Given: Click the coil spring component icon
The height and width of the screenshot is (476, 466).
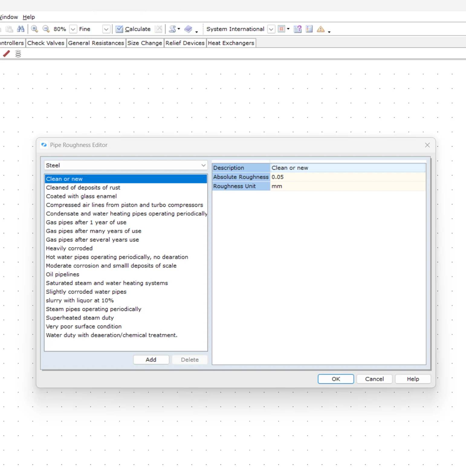Looking at the screenshot, I should (x=18, y=54).
